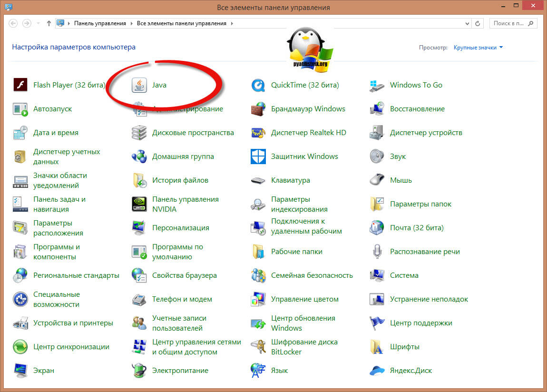The height and width of the screenshot is (392, 547).
Task: Click the Windows Firewall brick wall icon
Action: [x=258, y=109]
